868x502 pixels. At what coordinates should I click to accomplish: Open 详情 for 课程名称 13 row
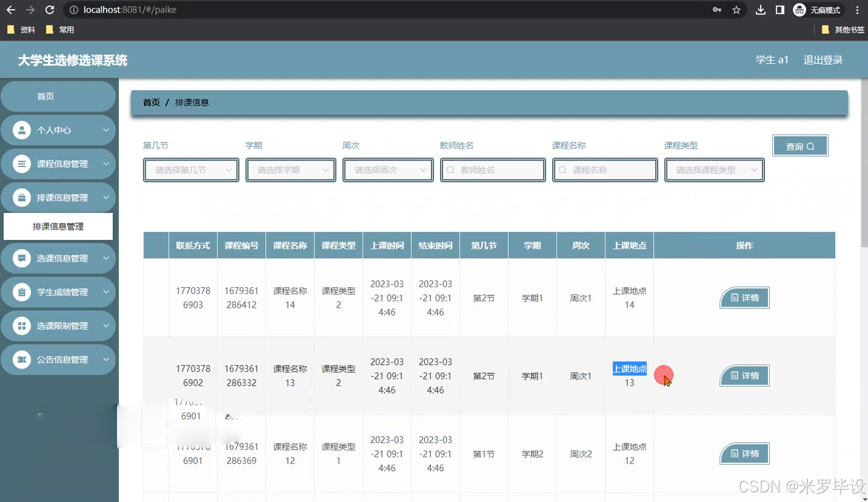point(744,376)
